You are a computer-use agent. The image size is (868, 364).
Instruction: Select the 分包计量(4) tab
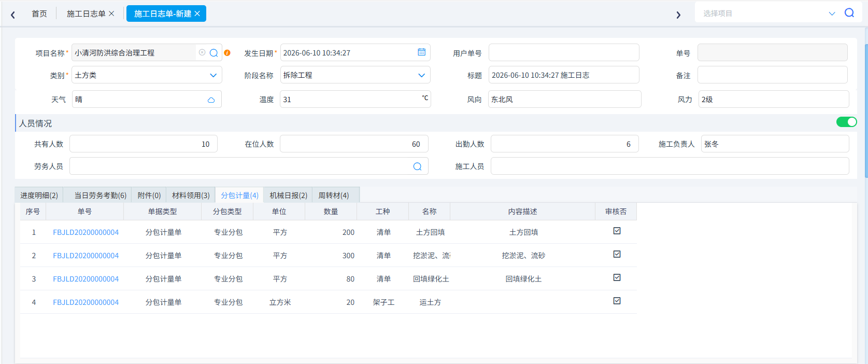tap(239, 195)
